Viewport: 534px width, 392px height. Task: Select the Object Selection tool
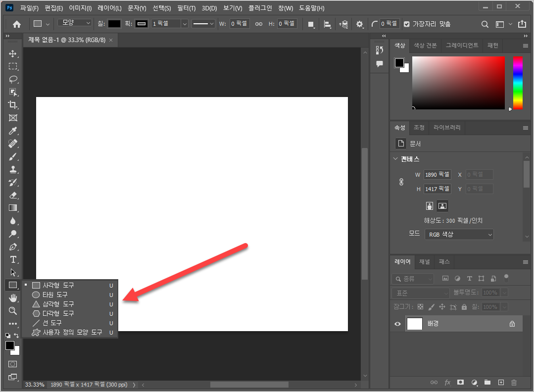(13, 92)
